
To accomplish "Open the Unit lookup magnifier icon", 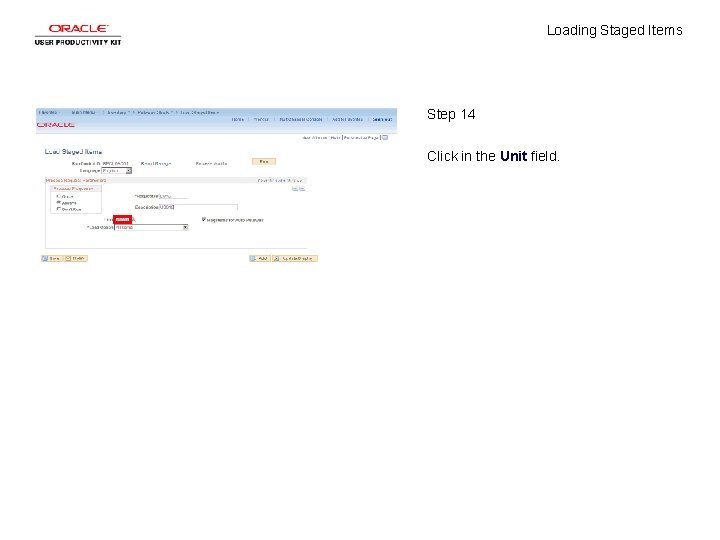I will (134, 220).
